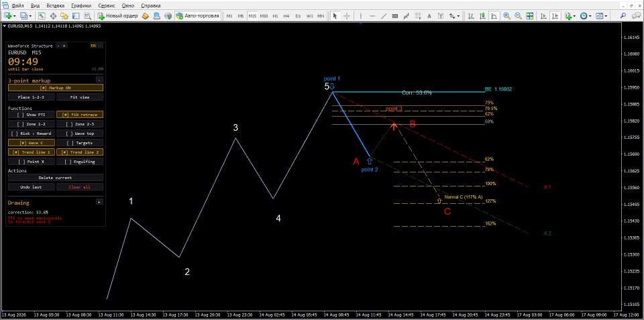Toggle the Terminal panel icon
Viewport: 644px width, 320px height.
(76, 15)
